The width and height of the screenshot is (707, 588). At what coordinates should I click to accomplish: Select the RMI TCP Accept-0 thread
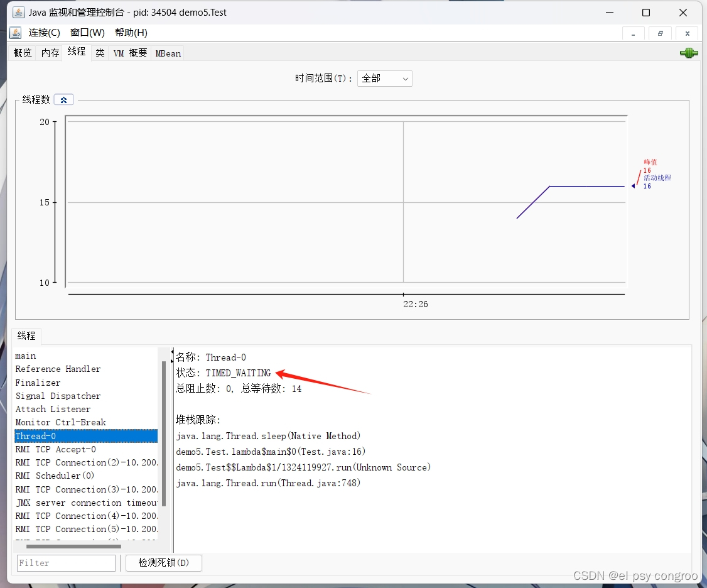[85, 449]
